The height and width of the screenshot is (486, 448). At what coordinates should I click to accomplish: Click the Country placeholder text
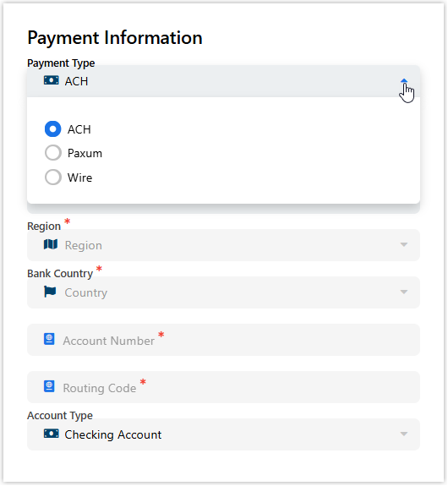point(86,292)
